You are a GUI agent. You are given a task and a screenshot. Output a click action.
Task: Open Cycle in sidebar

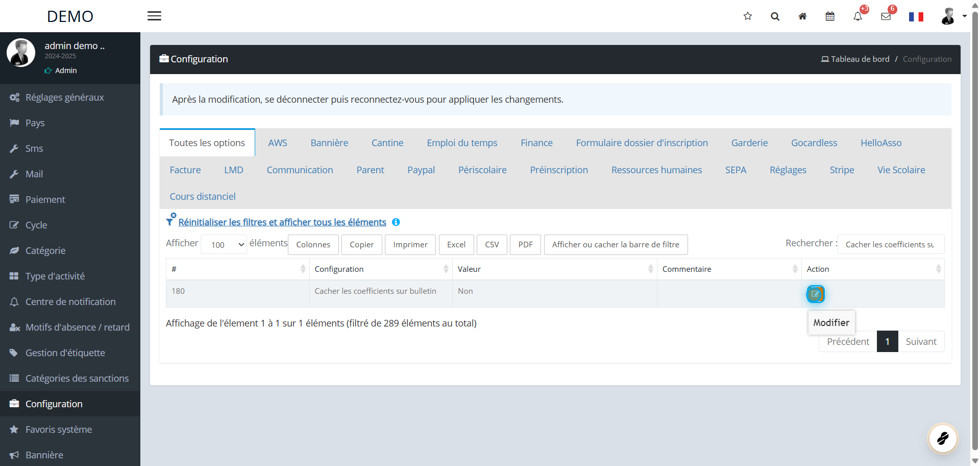70,225
